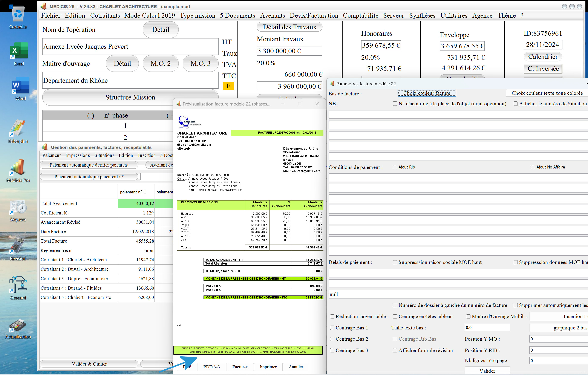Screen dimensions: 588x375
Task: Open Impressions menu in payments window
Action: pyautogui.click(x=77, y=155)
